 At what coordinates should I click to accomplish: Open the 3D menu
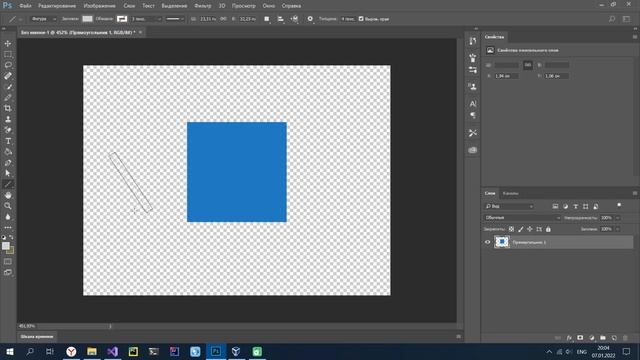pos(222,6)
